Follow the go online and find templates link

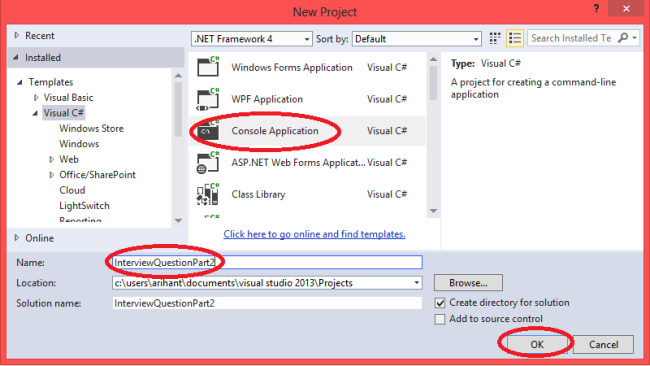(x=314, y=234)
